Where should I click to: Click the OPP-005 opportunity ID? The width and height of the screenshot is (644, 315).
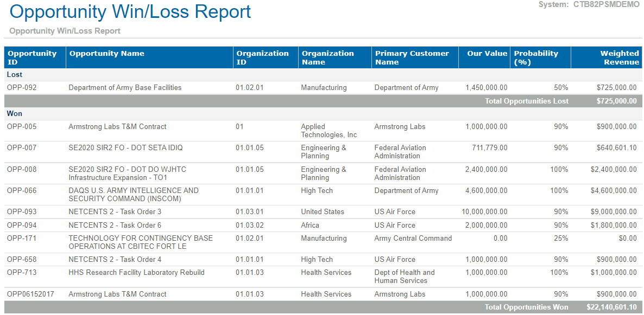(22, 127)
